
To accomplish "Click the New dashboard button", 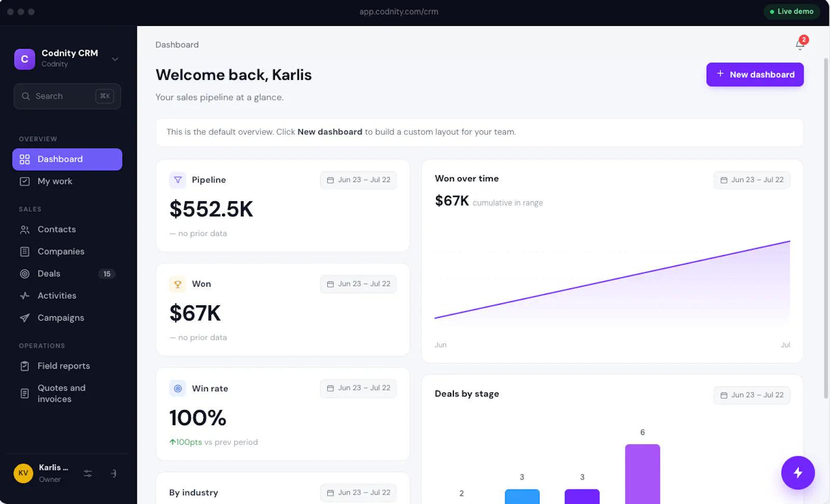I will coord(755,75).
